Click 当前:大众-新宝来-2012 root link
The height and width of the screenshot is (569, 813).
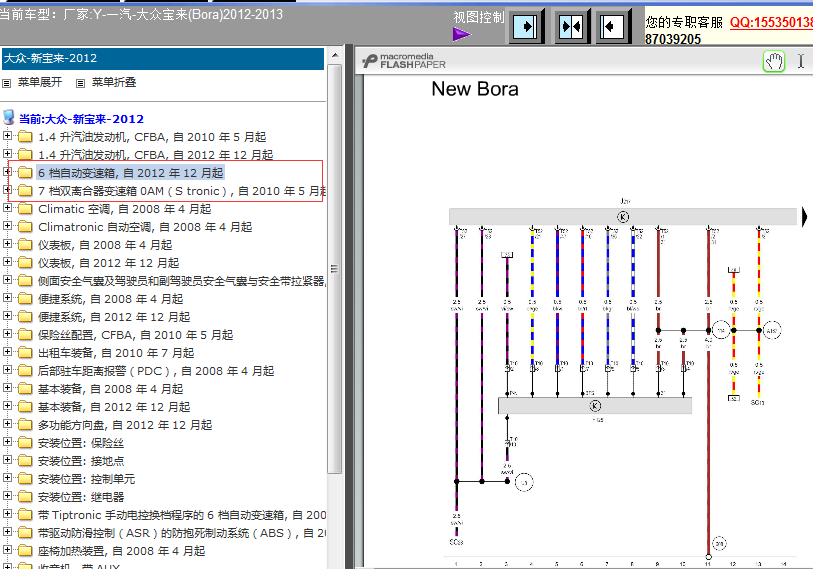81,119
